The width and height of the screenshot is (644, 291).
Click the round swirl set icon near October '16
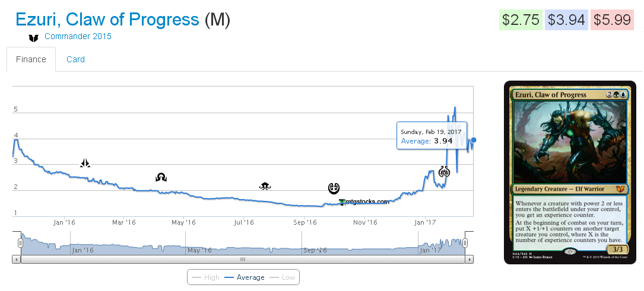coord(334,188)
